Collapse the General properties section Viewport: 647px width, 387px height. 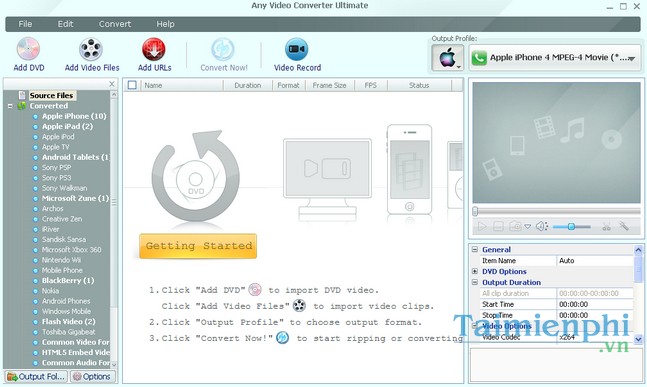(475, 249)
